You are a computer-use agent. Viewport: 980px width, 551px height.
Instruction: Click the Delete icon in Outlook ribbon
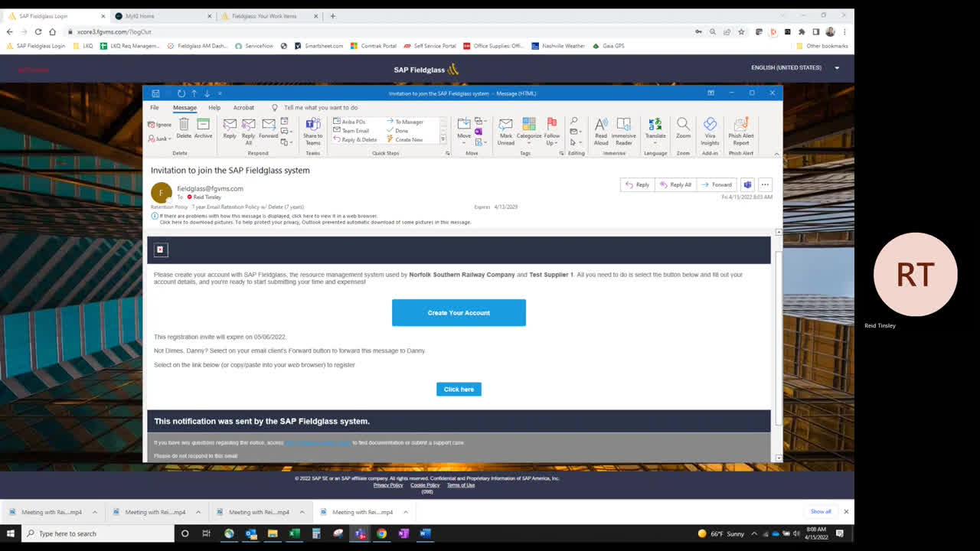184,124
